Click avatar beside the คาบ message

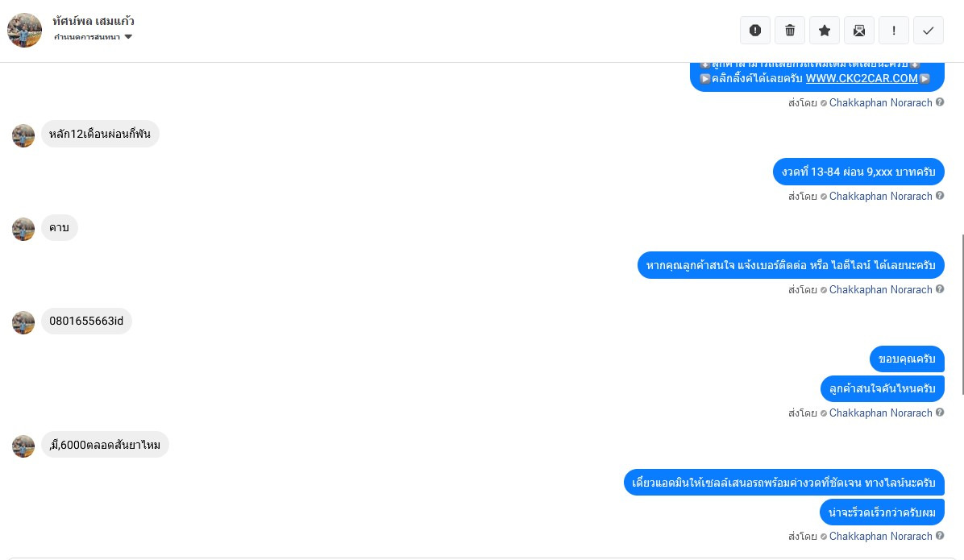click(23, 229)
